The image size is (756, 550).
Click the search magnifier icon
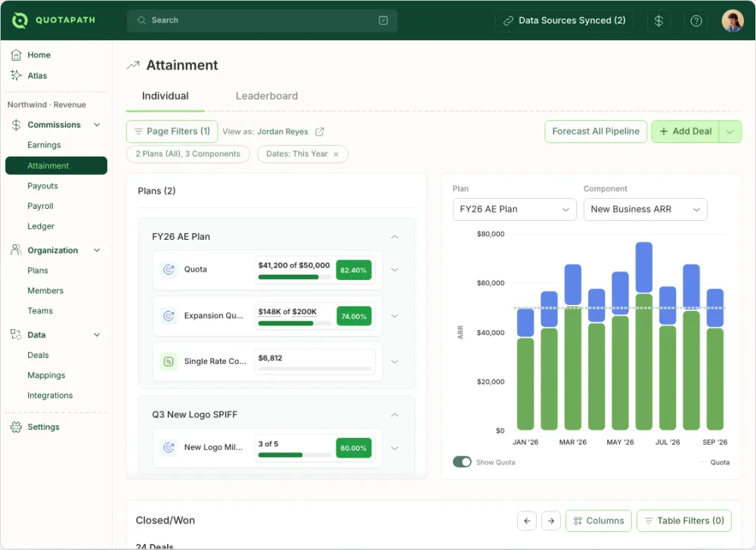click(141, 20)
